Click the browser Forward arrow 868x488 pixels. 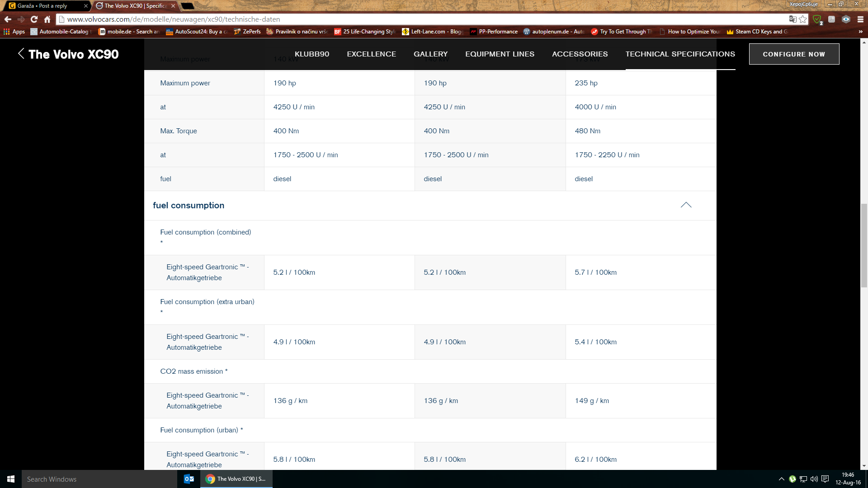coord(21,19)
